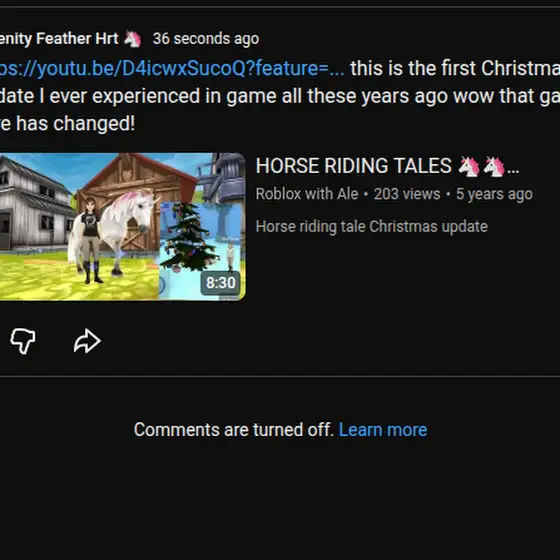
Task: Open the youtu.be/D4icwxSucoQ link
Action: click(x=172, y=68)
